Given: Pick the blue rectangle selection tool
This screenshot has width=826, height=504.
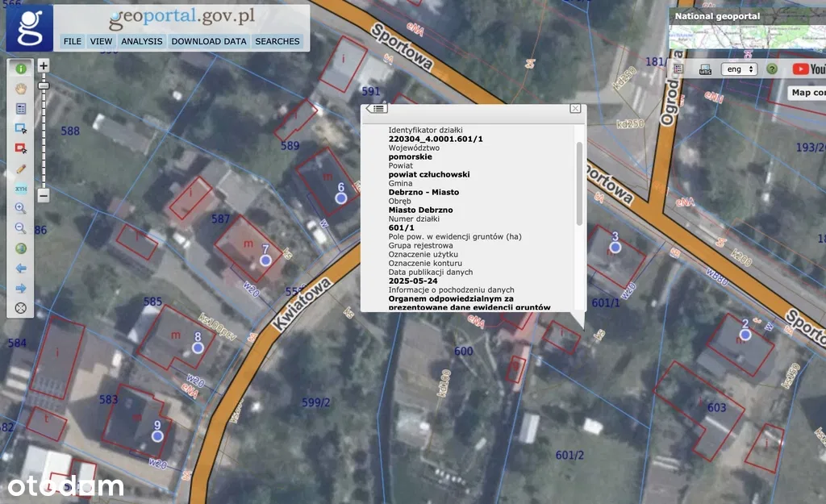Looking at the screenshot, I should point(21,127).
